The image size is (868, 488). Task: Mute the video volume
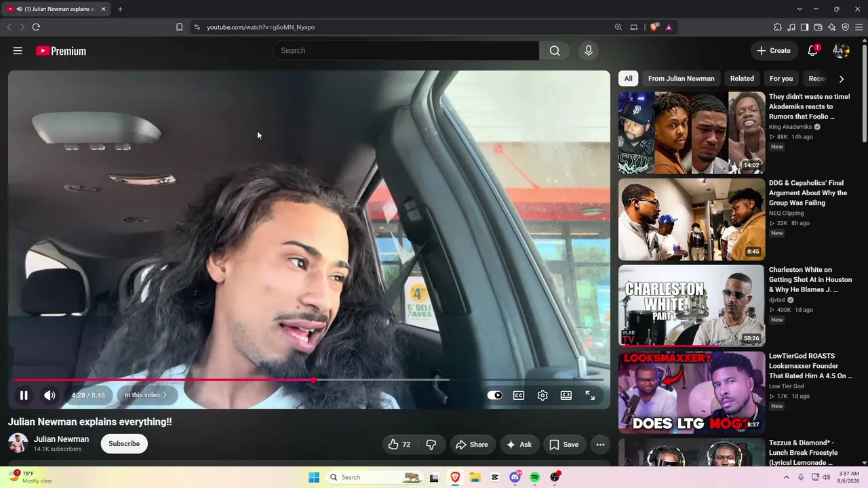[x=50, y=395]
